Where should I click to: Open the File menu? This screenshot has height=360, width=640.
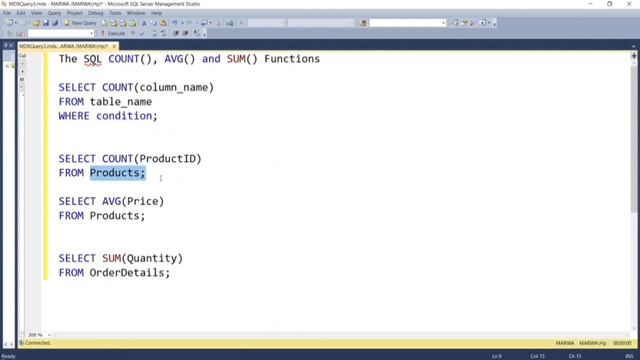click(x=7, y=13)
